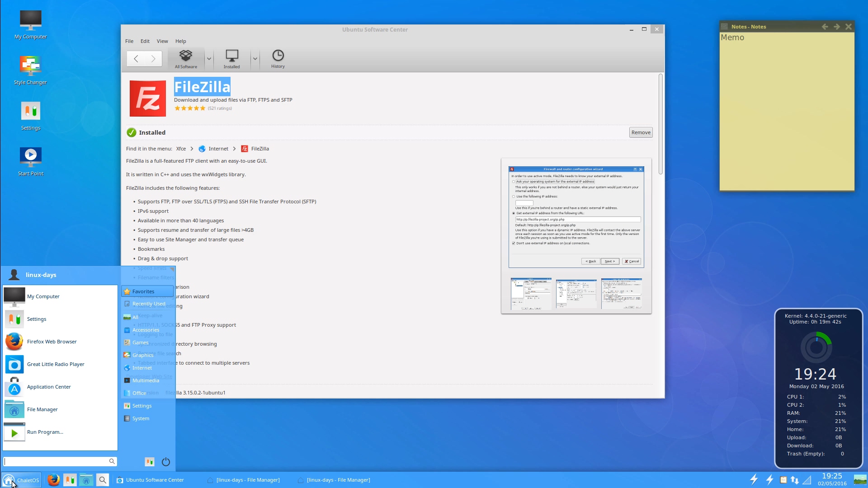868x488 pixels.
Task: Open home folder from the taskbar
Action: coord(86,480)
